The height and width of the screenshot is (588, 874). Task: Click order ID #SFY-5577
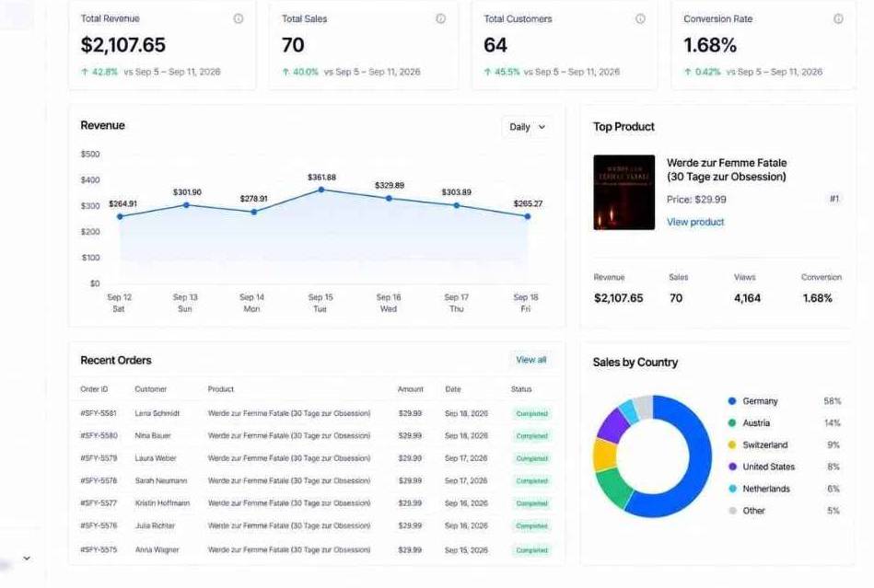click(99, 502)
